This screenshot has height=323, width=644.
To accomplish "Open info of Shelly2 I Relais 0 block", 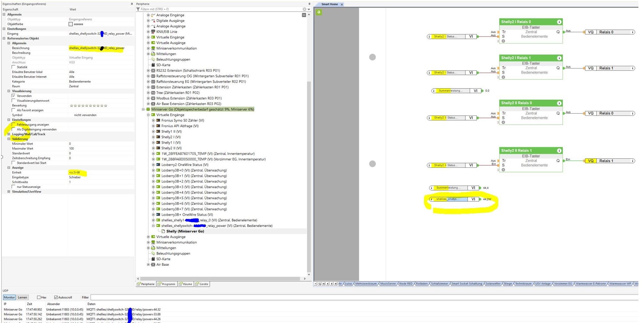I will point(559,22).
